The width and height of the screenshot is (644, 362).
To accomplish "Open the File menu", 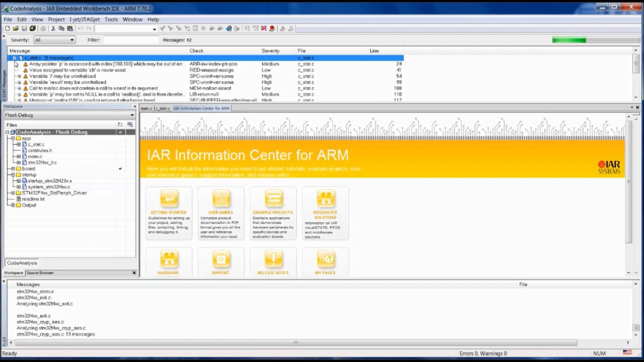I will 8,19.
